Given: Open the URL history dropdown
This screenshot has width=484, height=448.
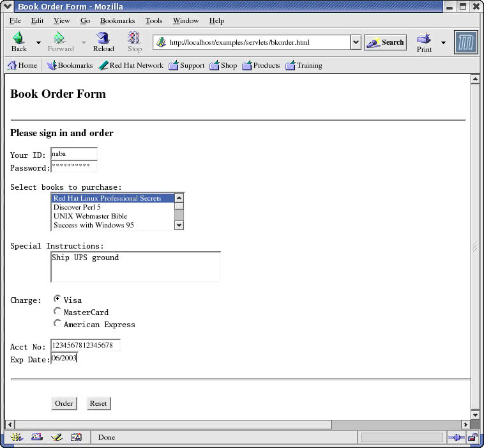Looking at the screenshot, I should [x=356, y=42].
